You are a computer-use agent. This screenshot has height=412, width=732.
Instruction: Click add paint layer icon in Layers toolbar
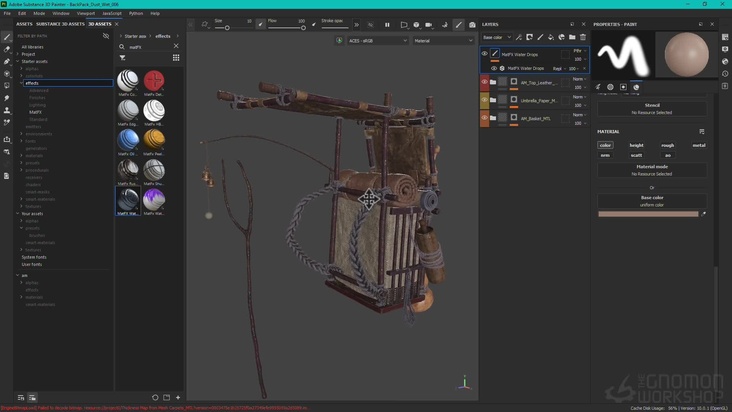point(540,37)
